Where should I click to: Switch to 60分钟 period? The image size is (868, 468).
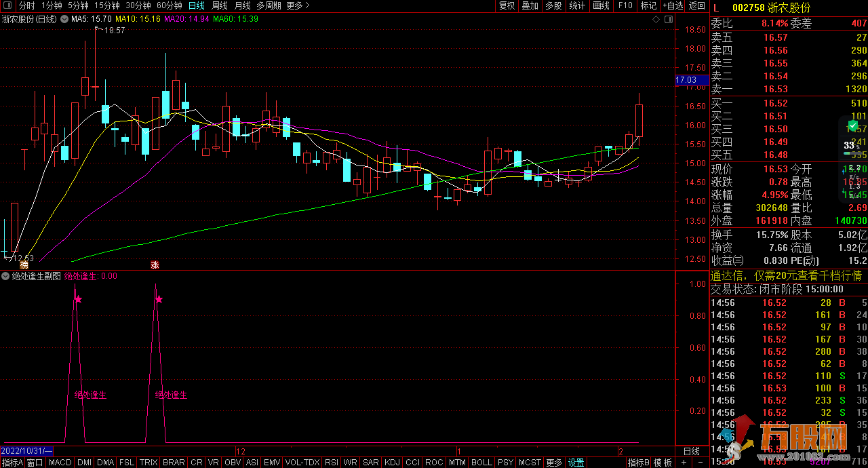click(x=170, y=5)
